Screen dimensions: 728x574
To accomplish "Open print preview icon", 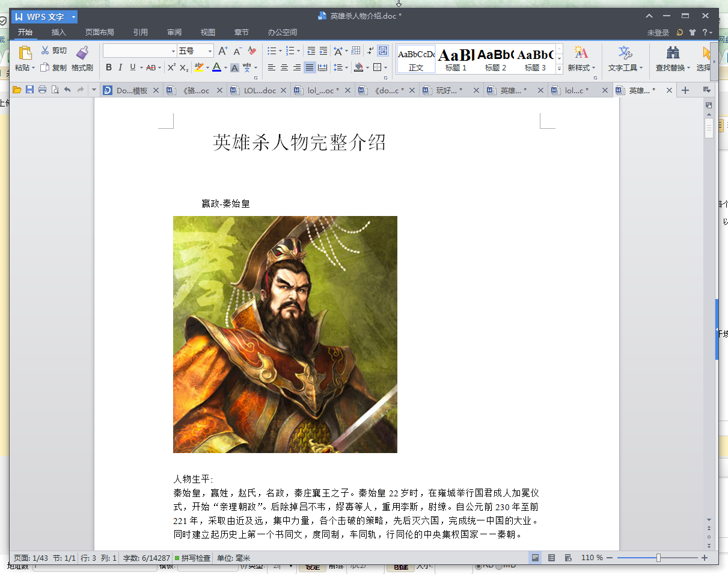I will [x=55, y=90].
